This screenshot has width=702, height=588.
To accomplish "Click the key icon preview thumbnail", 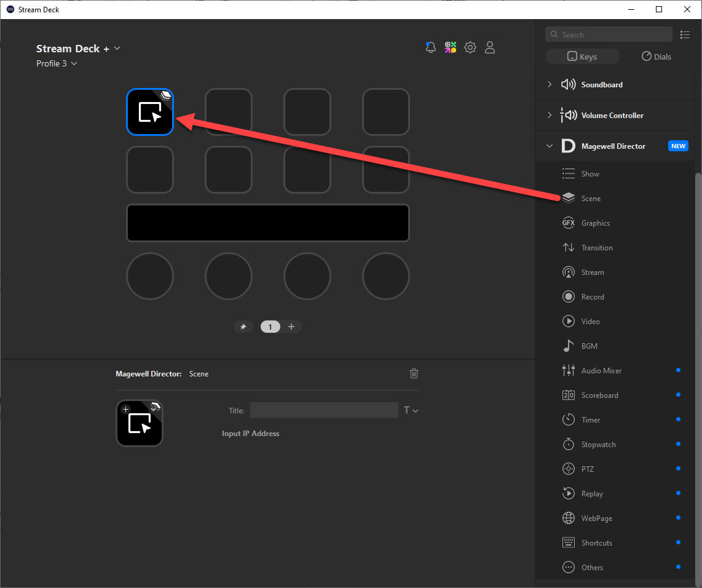I will pyautogui.click(x=140, y=423).
